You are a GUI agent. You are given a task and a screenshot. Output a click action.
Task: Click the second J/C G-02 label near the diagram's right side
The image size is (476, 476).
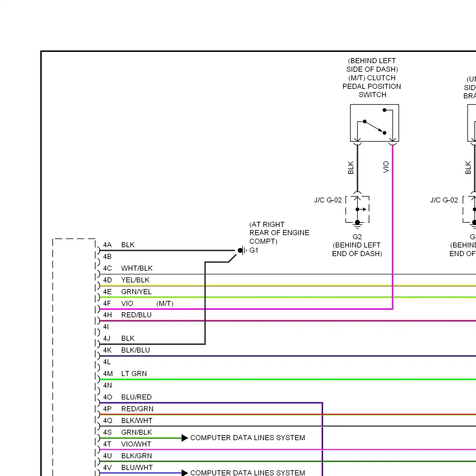[x=444, y=200]
